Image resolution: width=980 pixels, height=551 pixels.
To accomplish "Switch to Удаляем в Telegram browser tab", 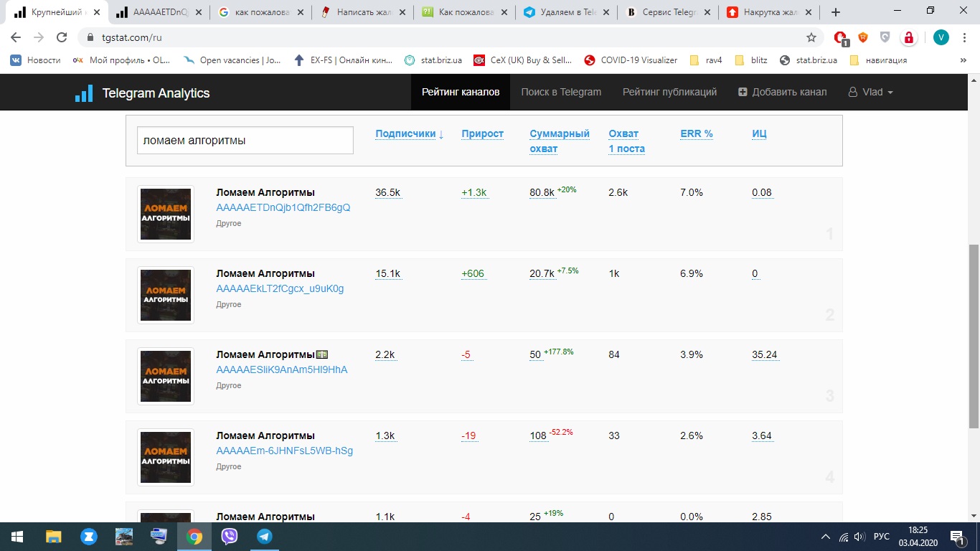I will click(567, 12).
